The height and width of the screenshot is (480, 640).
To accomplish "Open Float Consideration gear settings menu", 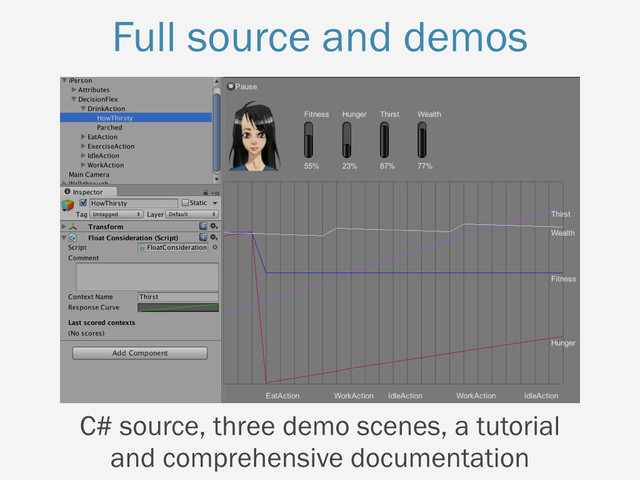I will (214, 237).
